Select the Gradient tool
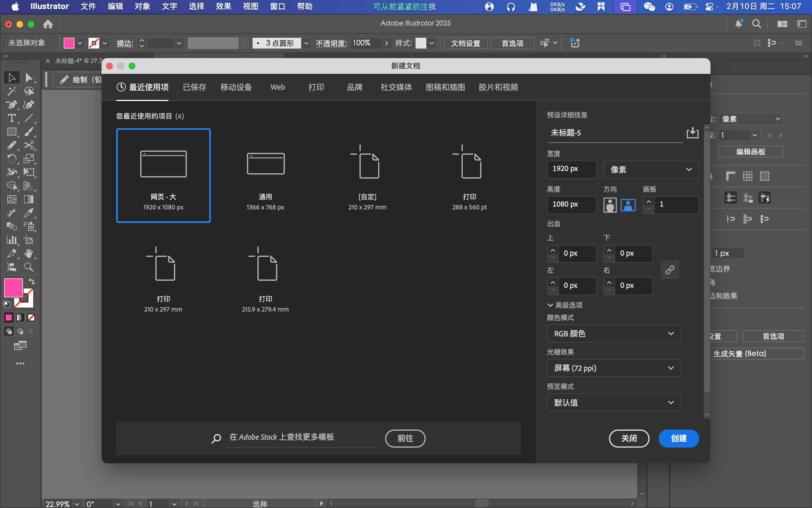Image resolution: width=812 pixels, height=508 pixels. tap(29, 199)
